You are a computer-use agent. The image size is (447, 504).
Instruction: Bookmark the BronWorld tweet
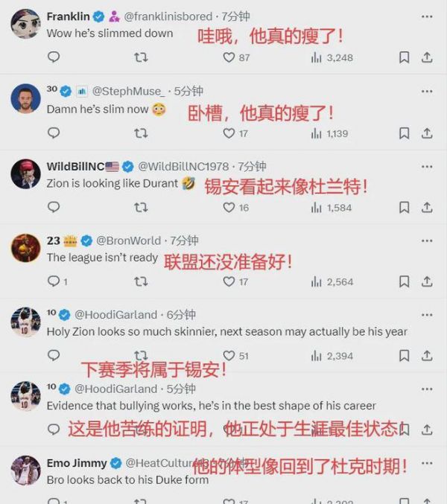click(404, 281)
